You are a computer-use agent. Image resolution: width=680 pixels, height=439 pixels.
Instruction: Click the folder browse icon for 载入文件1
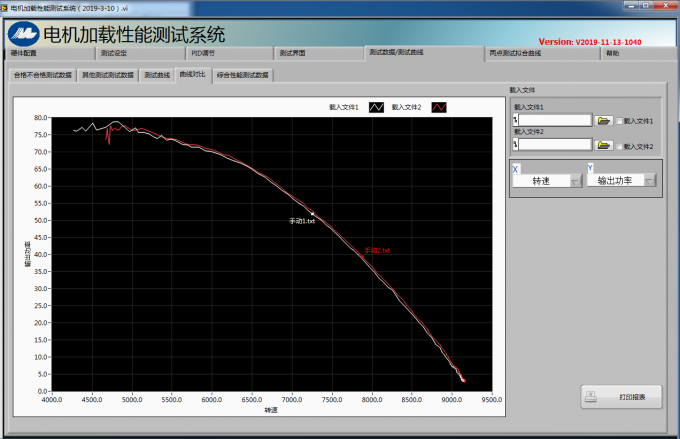[x=604, y=120]
